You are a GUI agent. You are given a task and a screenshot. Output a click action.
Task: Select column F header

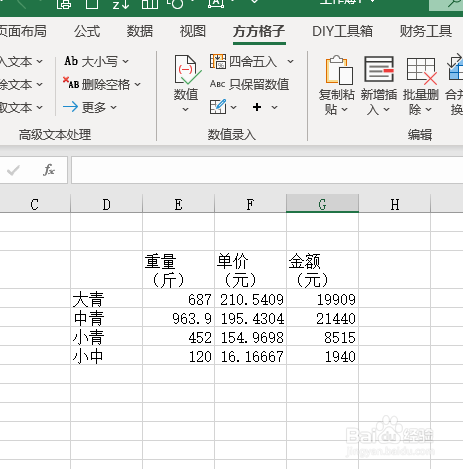pyautogui.click(x=250, y=204)
